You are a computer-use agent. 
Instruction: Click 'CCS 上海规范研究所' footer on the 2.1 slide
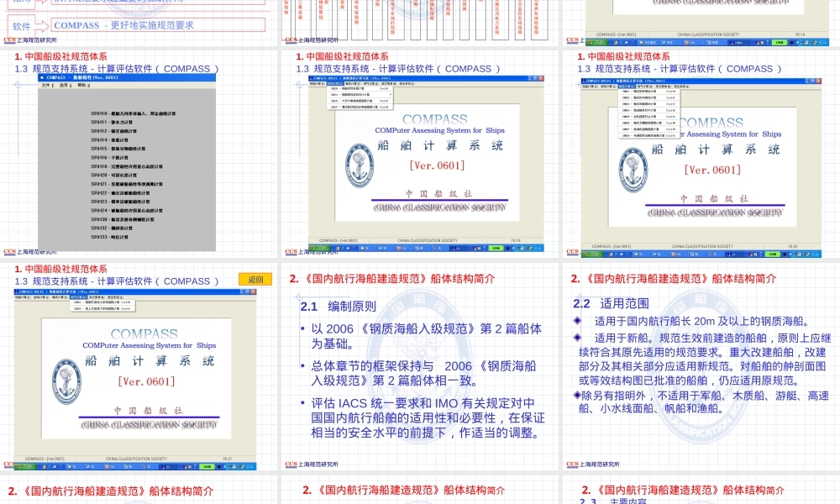(312, 465)
